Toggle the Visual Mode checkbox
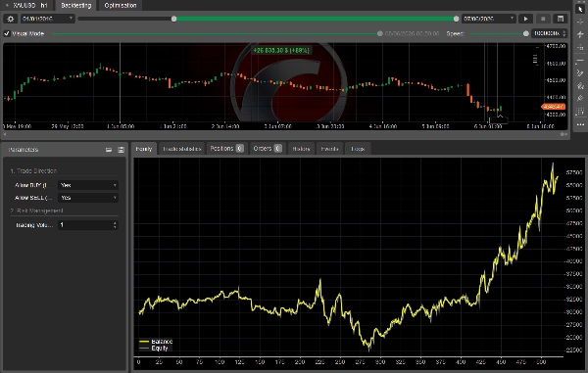 pos(7,33)
